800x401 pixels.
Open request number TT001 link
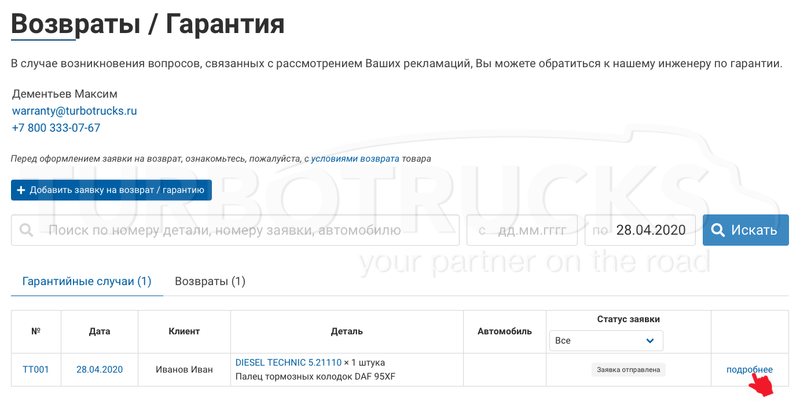[36, 369]
